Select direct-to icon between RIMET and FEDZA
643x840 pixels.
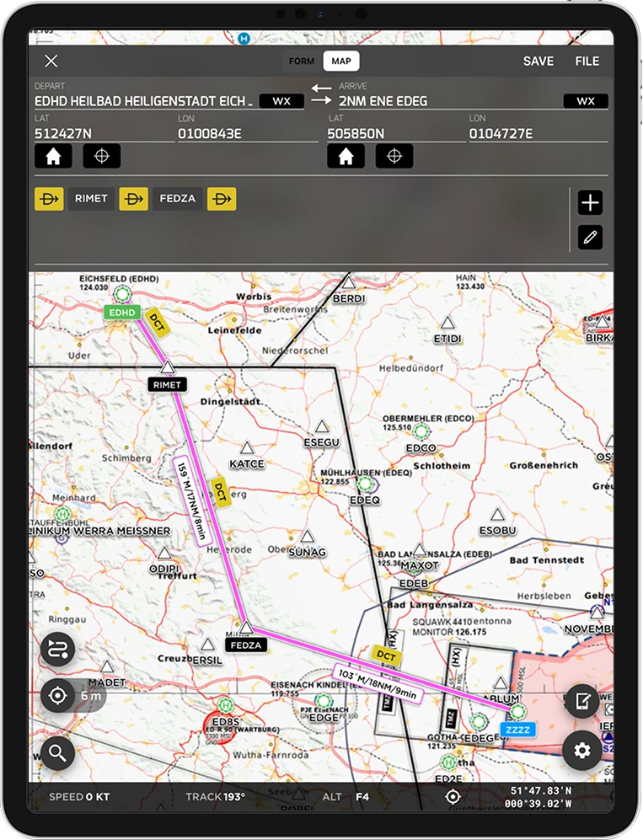click(133, 199)
